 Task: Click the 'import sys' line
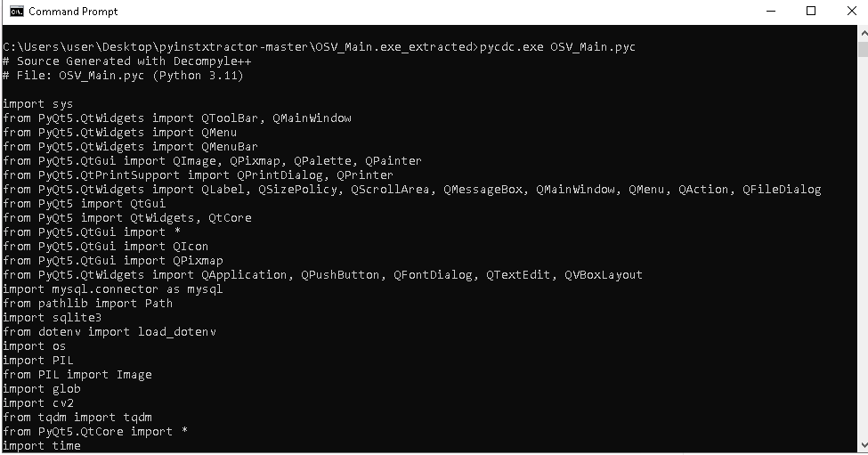coord(38,104)
